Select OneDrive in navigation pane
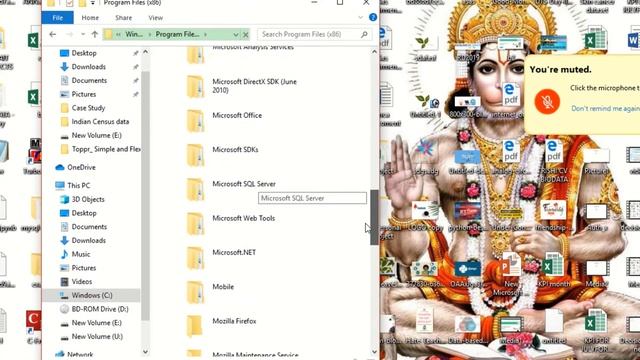The width and height of the screenshot is (640, 360). (x=81, y=167)
